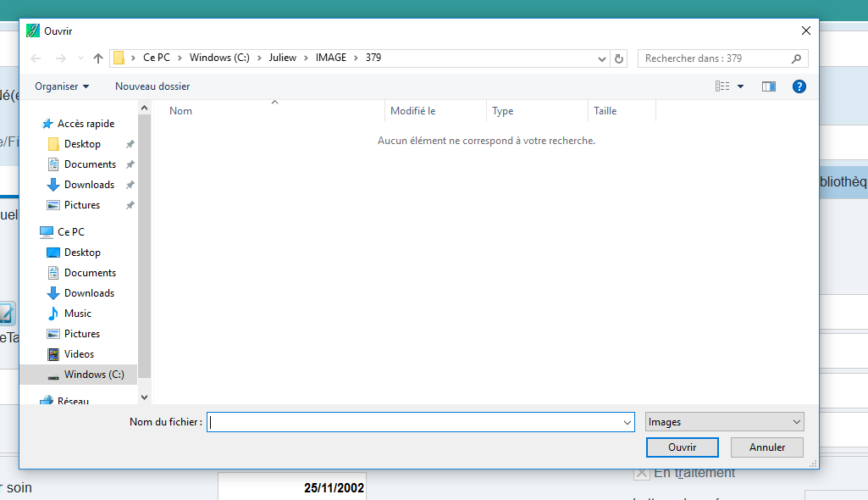Viewport: 868px width, 500px height.
Task: Click the search magnifier icon
Action: point(796,58)
